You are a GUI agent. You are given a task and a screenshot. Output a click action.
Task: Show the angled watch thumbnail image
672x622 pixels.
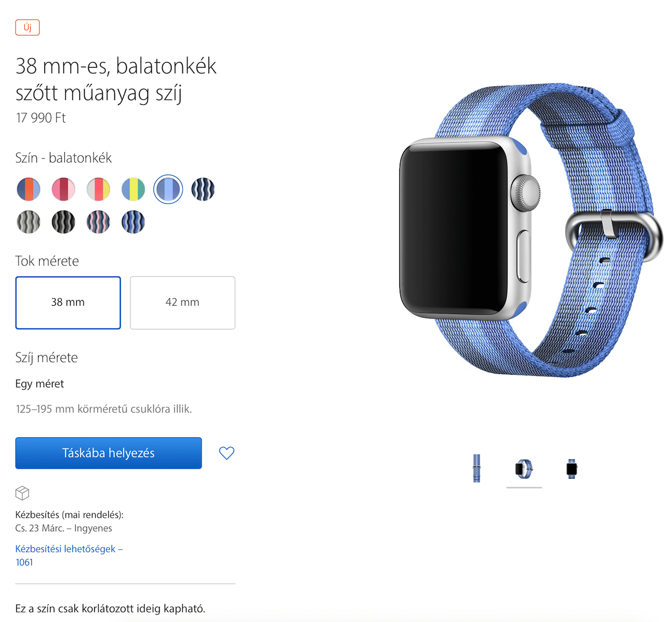(x=524, y=469)
